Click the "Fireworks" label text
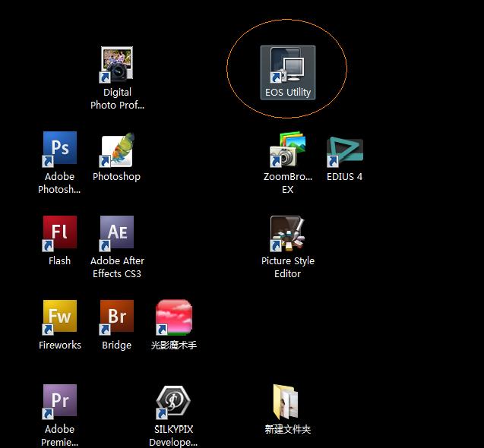The width and height of the screenshot is (484, 448). click(60, 345)
